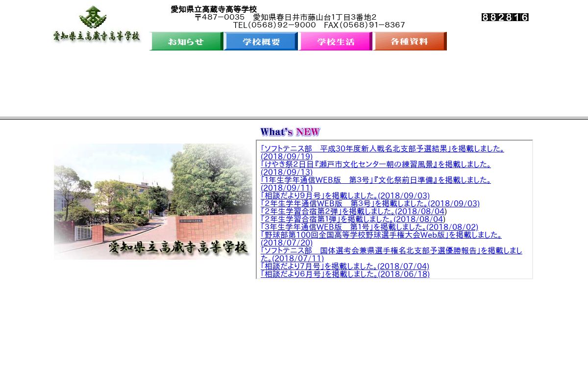
Task: Open the 学校概要 navigation tab
Action: [x=261, y=41]
